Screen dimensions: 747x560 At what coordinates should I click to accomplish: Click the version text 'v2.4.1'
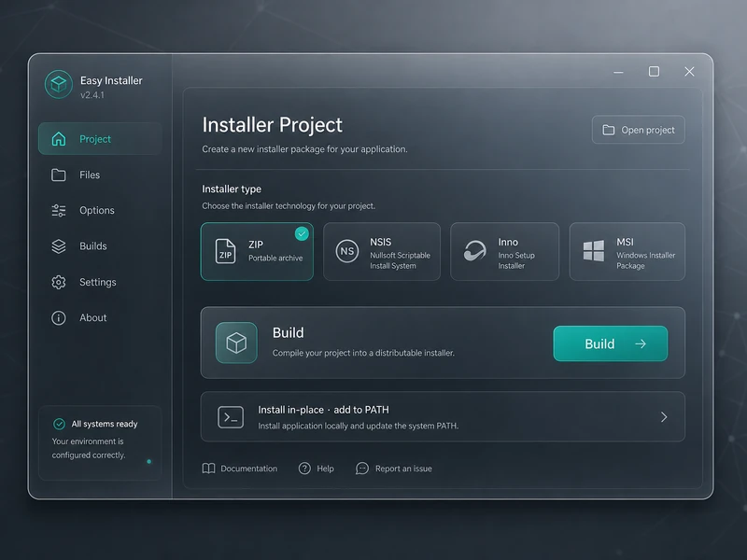point(92,95)
